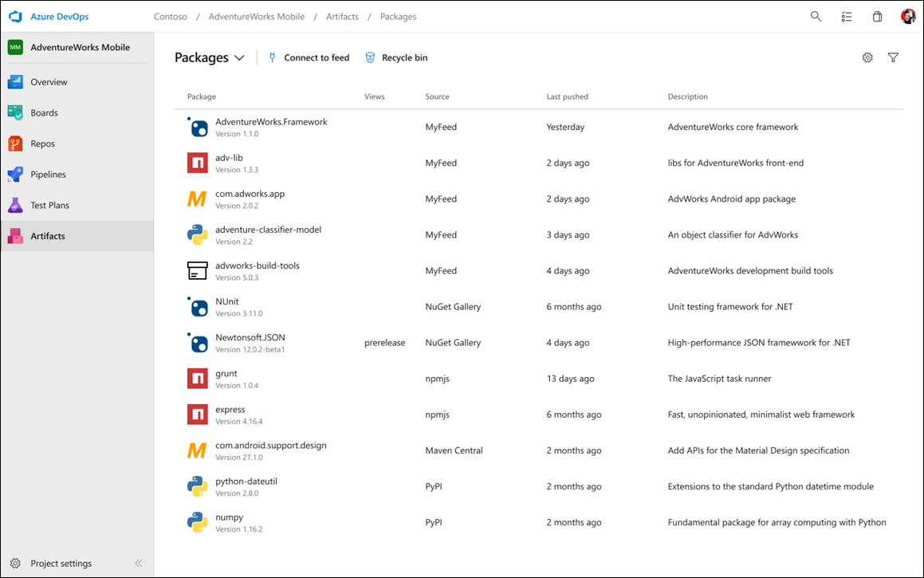Open the Pipelines section

click(48, 174)
